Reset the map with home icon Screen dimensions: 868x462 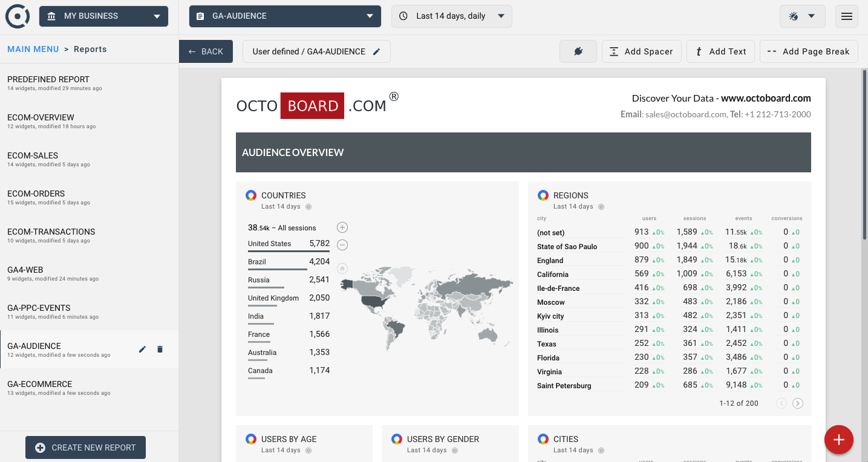(342, 268)
